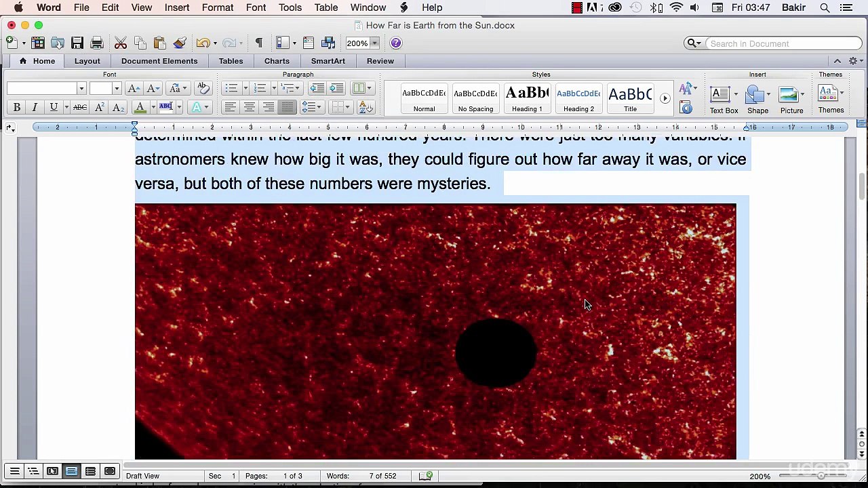Apply the Normal style

pyautogui.click(x=424, y=99)
